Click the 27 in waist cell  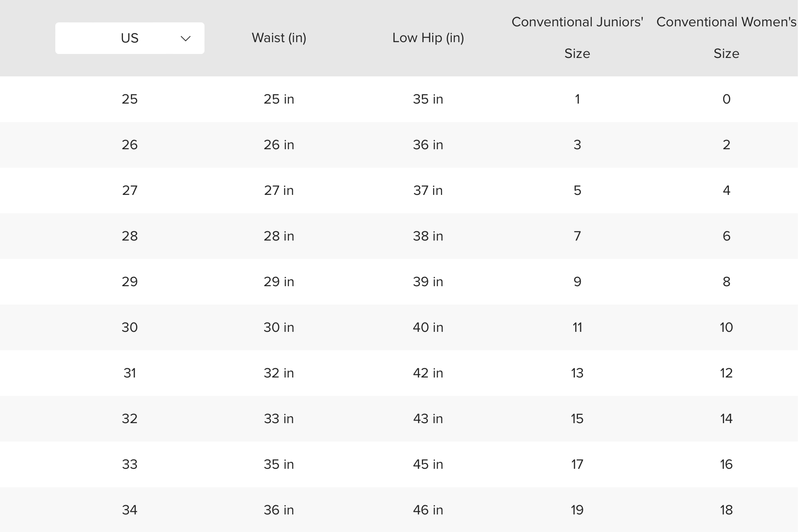279,191
